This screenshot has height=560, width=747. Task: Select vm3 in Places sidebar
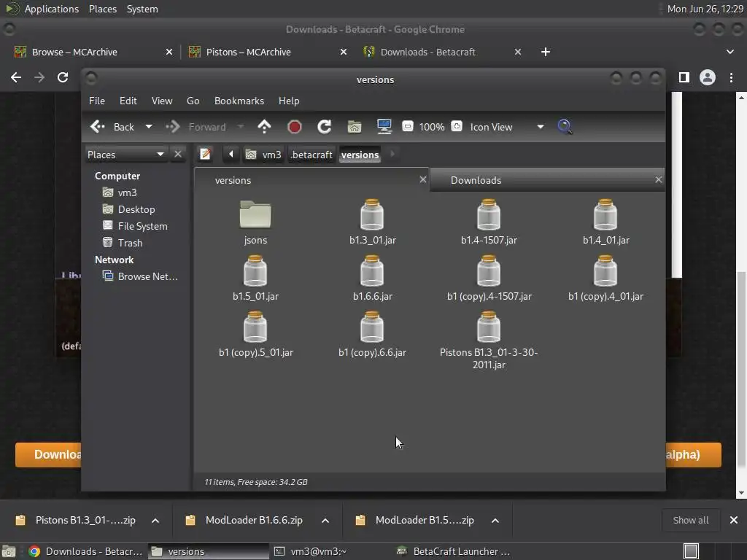pyautogui.click(x=127, y=192)
